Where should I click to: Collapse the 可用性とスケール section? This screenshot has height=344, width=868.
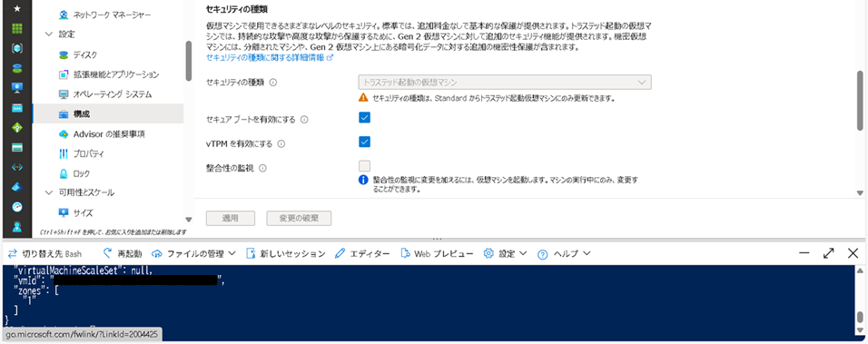pyautogui.click(x=49, y=193)
